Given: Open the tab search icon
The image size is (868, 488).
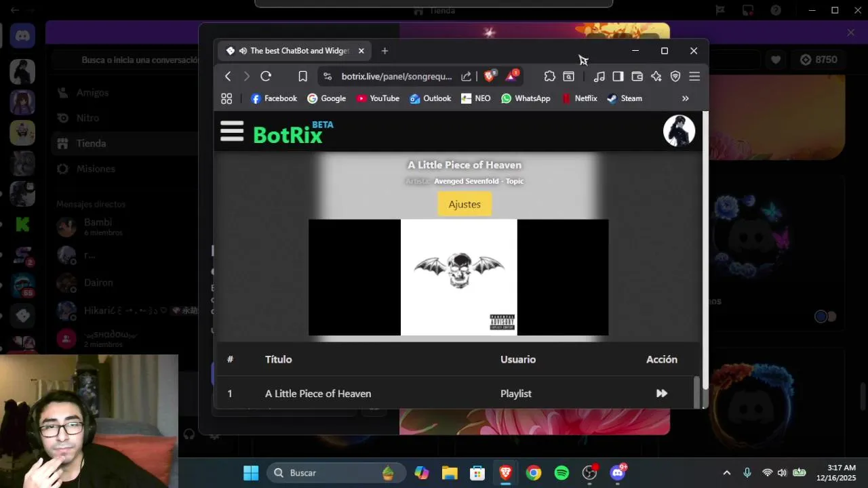Looking at the screenshot, I should coord(568,77).
